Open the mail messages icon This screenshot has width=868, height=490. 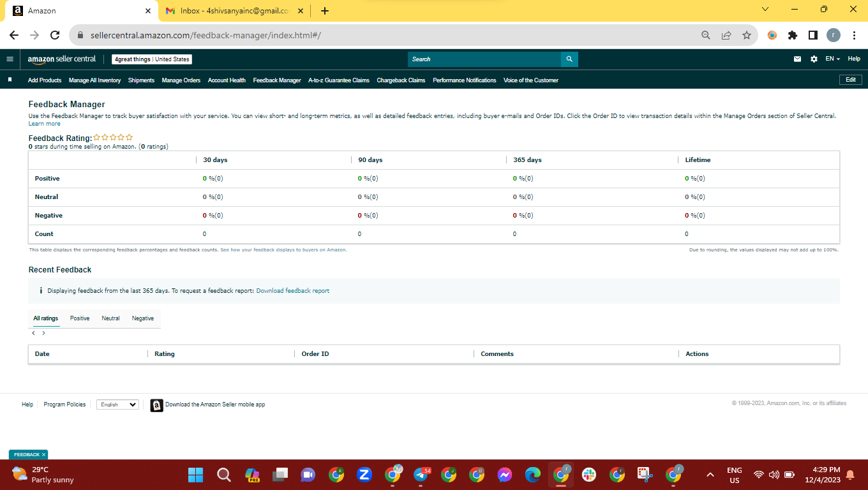[797, 59]
